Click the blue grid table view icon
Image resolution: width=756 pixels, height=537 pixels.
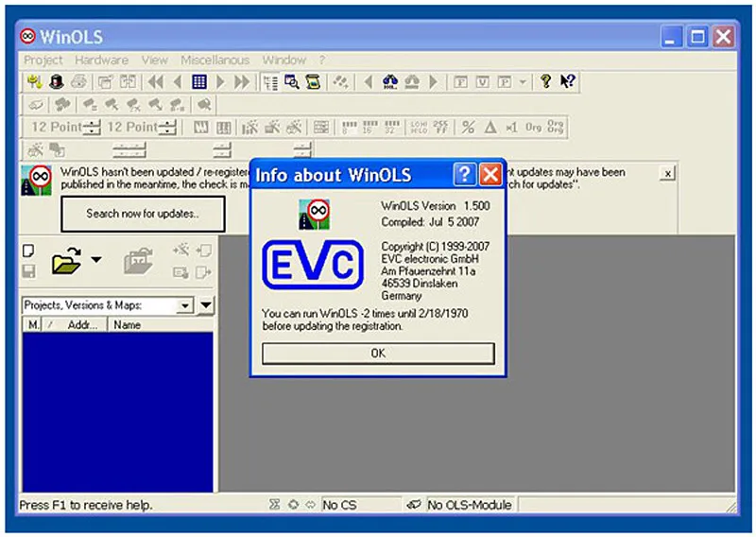coord(199,82)
